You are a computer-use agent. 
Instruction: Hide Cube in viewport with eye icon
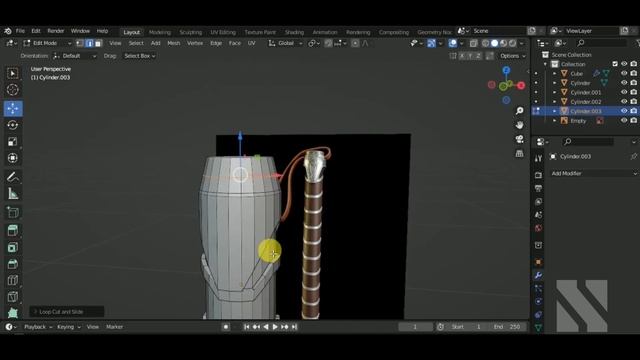[x=624, y=73]
